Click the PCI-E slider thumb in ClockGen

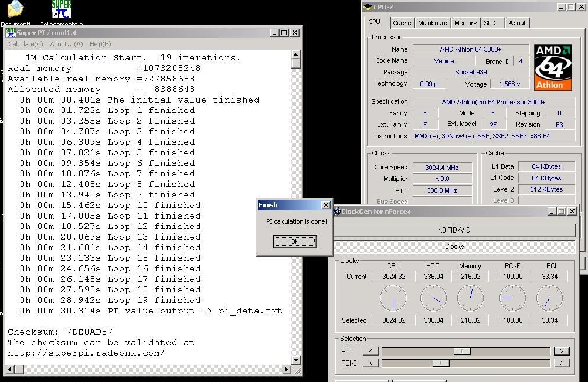(441, 363)
